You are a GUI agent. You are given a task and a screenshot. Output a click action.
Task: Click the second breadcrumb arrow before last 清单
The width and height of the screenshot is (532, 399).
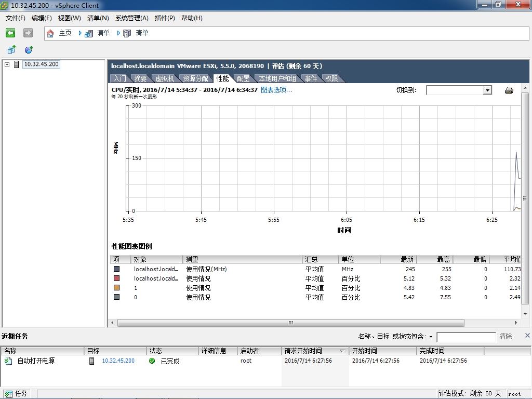click(x=118, y=33)
